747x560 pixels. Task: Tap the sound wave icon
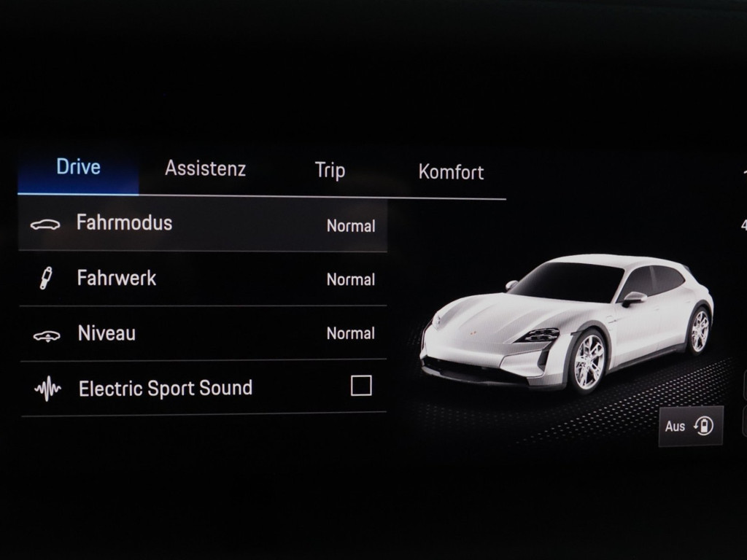pyautogui.click(x=47, y=389)
